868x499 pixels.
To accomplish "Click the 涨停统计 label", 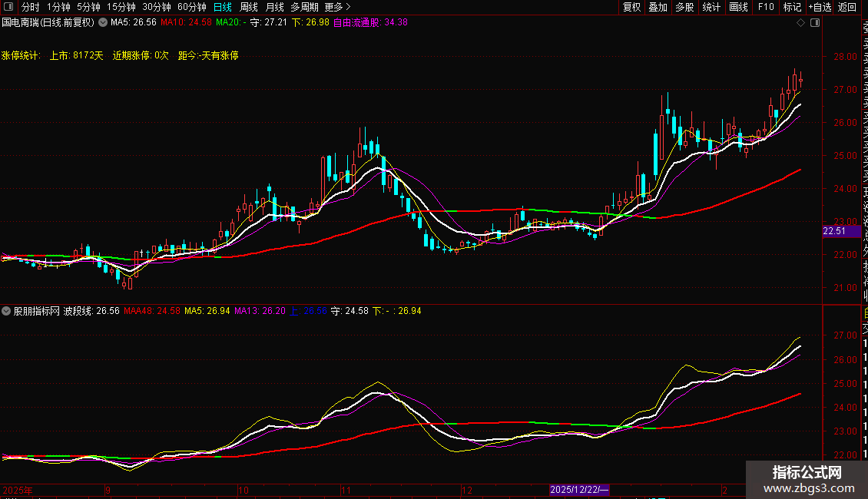I will click(21, 56).
